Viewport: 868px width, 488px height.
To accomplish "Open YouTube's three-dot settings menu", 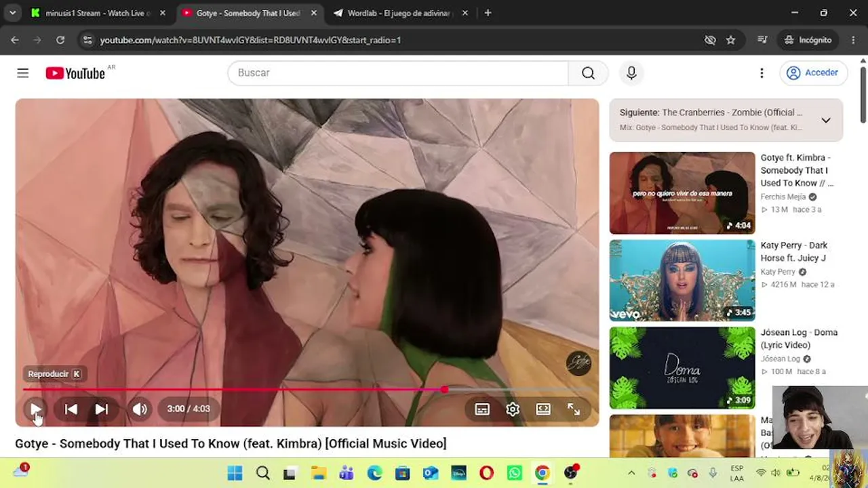I will pos(762,73).
